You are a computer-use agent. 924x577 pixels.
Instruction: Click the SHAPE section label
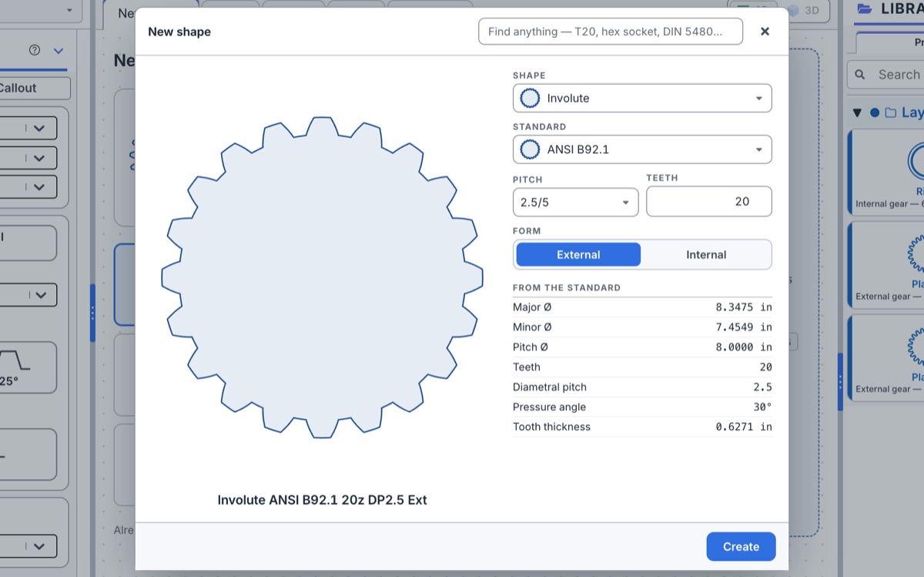coord(529,75)
